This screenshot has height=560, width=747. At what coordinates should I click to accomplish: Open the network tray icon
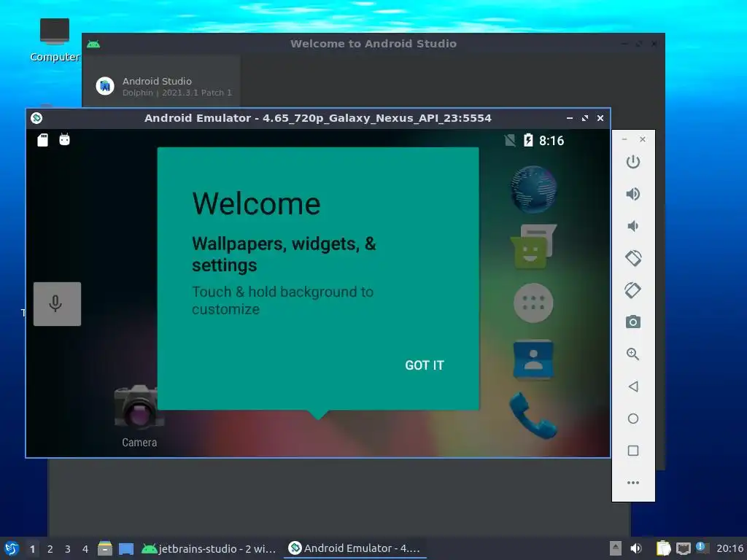(x=683, y=548)
